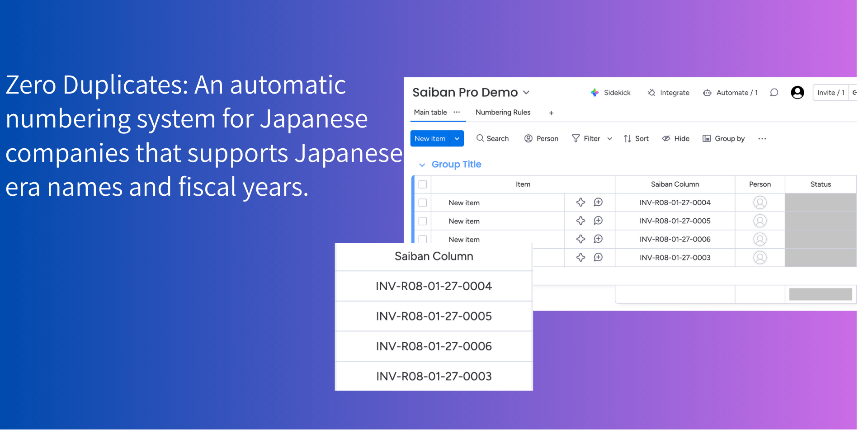Viewport: 868px width, 434px height.
Task: Switch to the Numbering Rules tab
Action: [503, 112]
